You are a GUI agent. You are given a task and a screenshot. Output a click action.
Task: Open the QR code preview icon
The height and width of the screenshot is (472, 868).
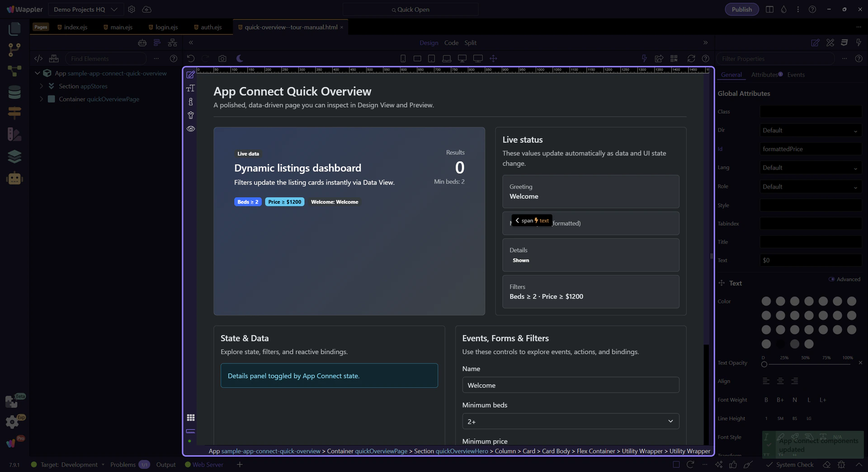click(674, 59)
